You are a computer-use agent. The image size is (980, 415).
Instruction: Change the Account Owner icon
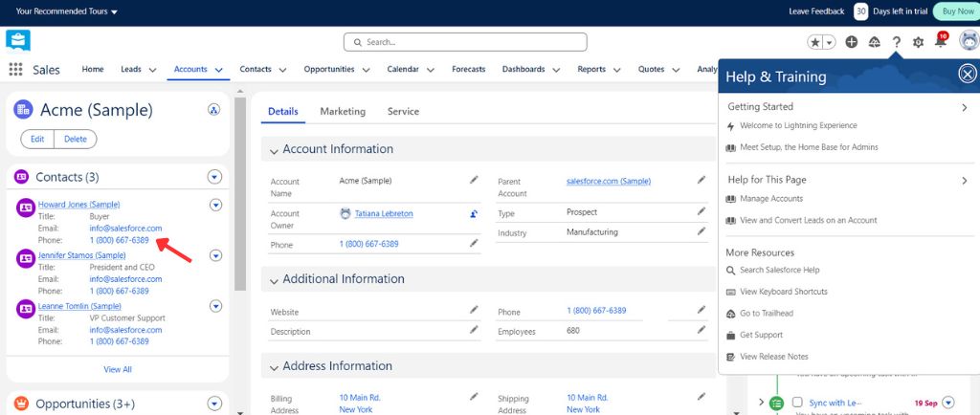point(474,213)
